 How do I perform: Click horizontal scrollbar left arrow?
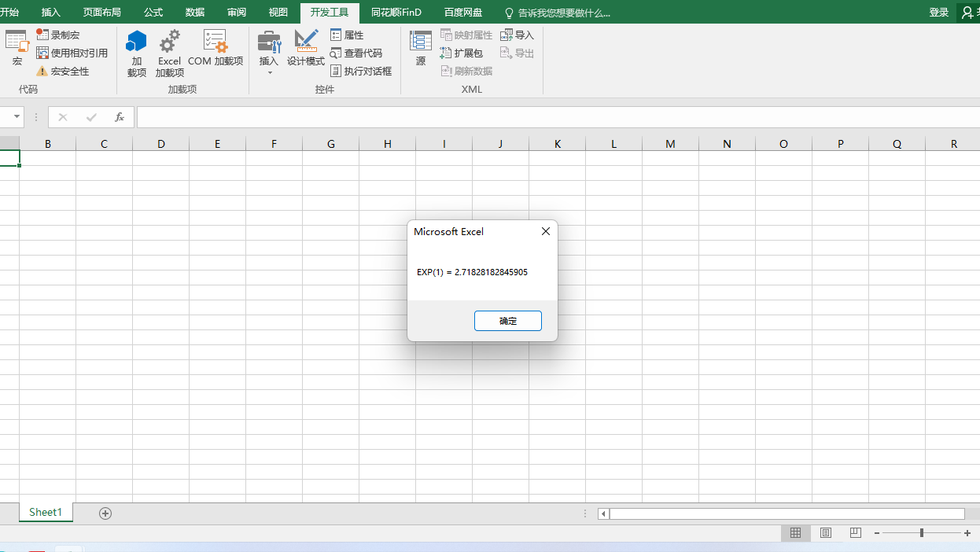pos(603,513)
